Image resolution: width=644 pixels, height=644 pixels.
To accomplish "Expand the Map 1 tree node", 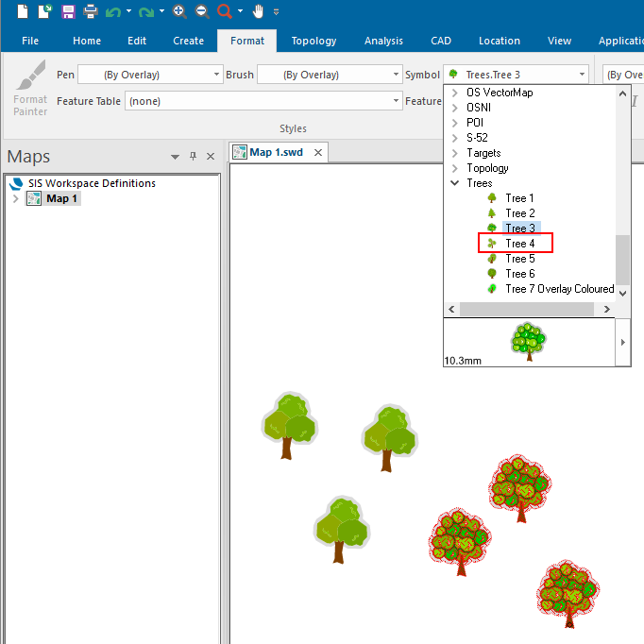I will 15,198.
